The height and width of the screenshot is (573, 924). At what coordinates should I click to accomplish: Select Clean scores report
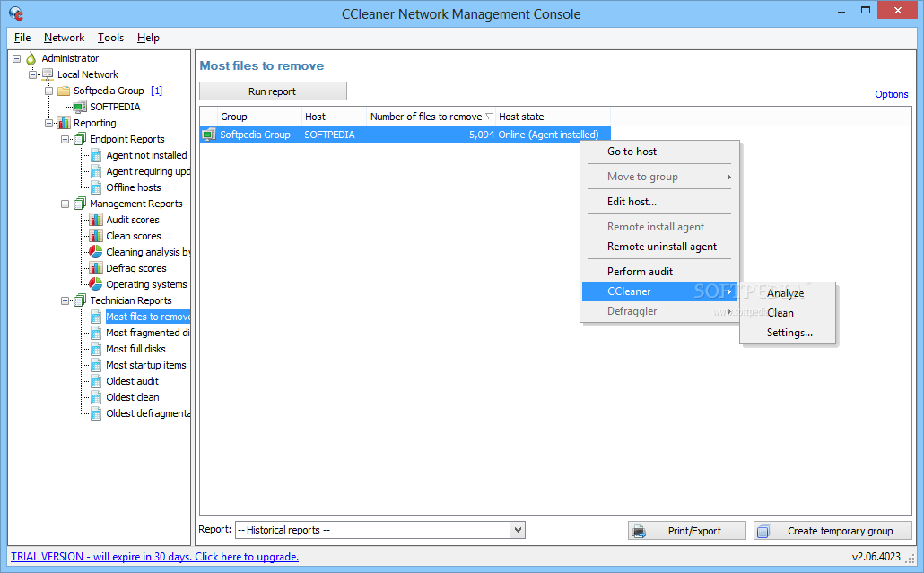pyautogui.click(x=133, y=236)
